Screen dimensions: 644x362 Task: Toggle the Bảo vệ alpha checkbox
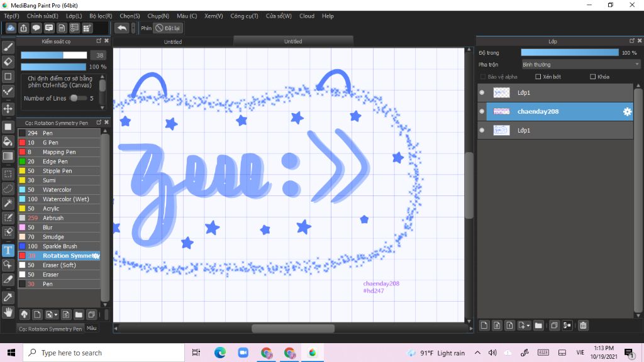point(483,77)
